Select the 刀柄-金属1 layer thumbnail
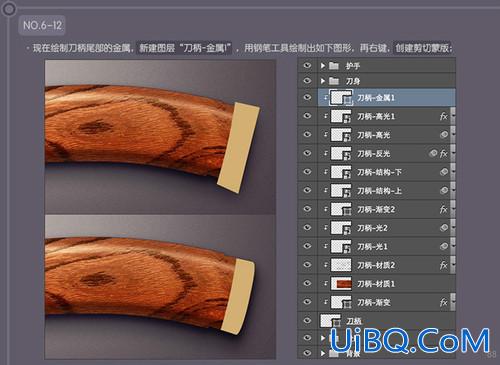500x365 pixels. click(341, 98)
